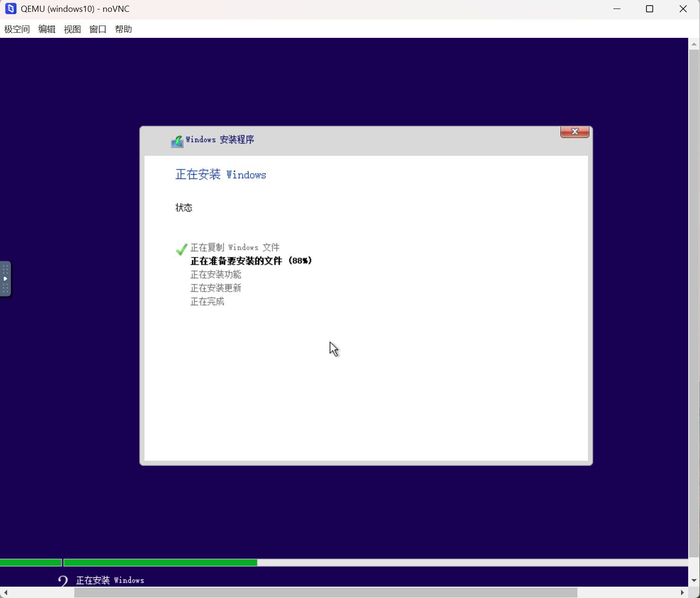Click the second installation progress bar
Screen dimensions: 700x598
click(x=376, y=563)
